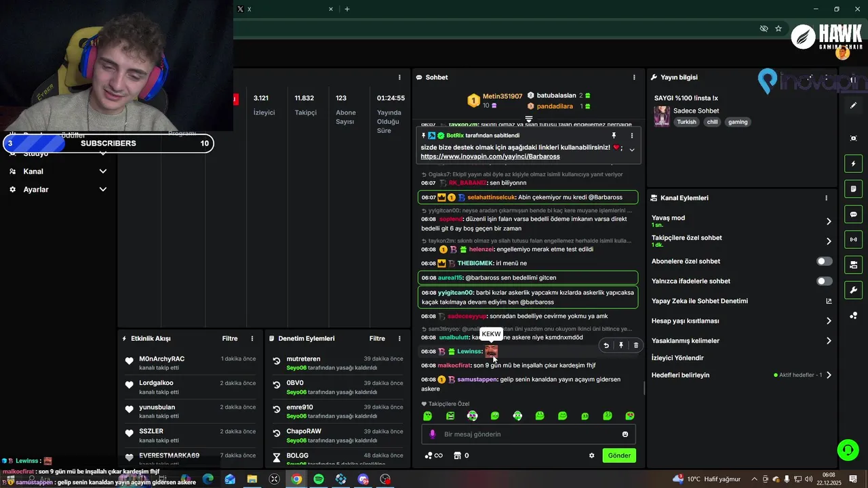Toggle the chat bubble panel icon in sidebar
The image size is (868, 488).
pyautogui.click(x=854, y=214)
